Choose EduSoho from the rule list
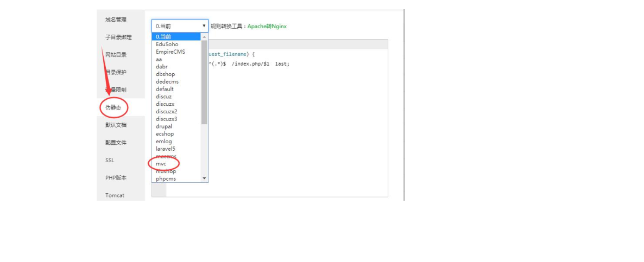644x262 pixels. point(176,44)
